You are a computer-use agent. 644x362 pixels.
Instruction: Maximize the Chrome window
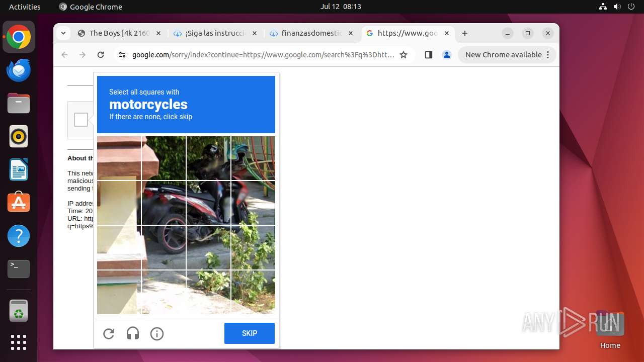(528, 33)
